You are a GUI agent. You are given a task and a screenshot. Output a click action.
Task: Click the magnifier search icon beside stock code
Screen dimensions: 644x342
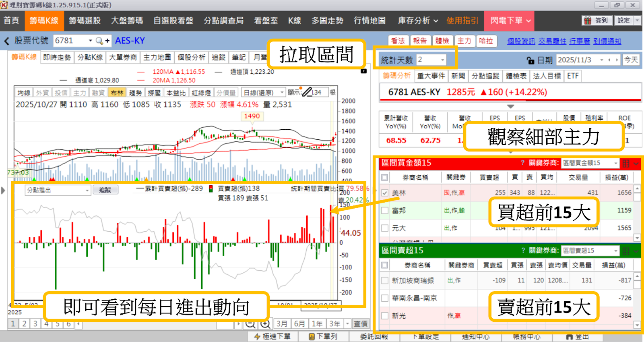[x=99, y=41]
